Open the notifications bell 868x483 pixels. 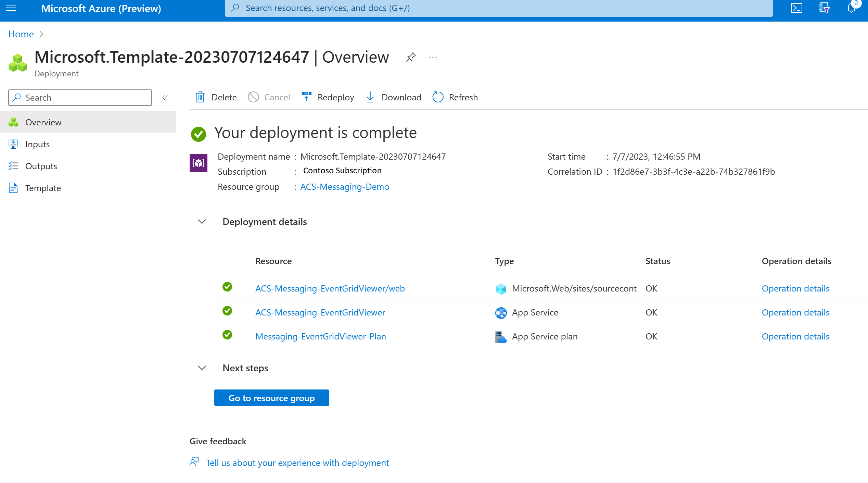pos(851,8)
